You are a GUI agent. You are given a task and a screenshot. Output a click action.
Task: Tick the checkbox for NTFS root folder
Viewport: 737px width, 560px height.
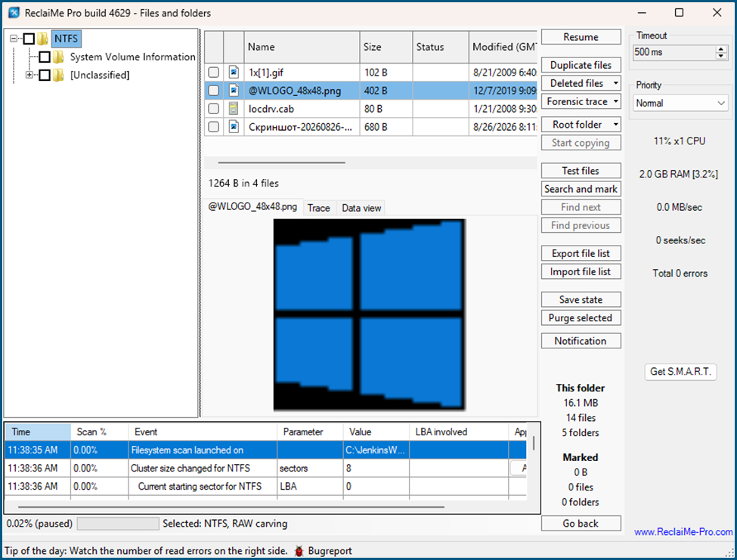[x=29, y=39]
